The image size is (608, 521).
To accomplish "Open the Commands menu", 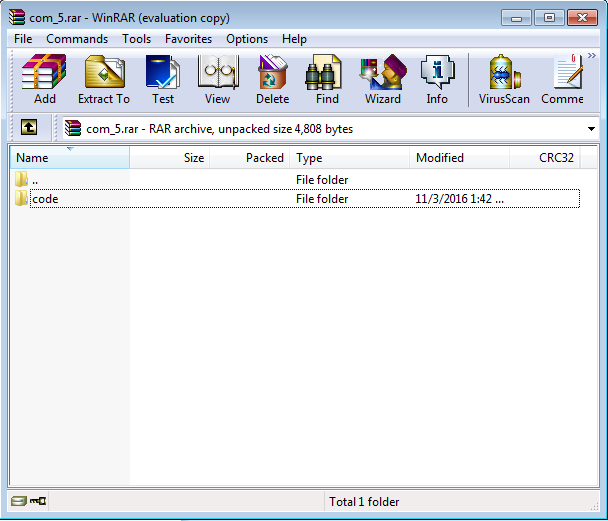I will click(77, 39).
